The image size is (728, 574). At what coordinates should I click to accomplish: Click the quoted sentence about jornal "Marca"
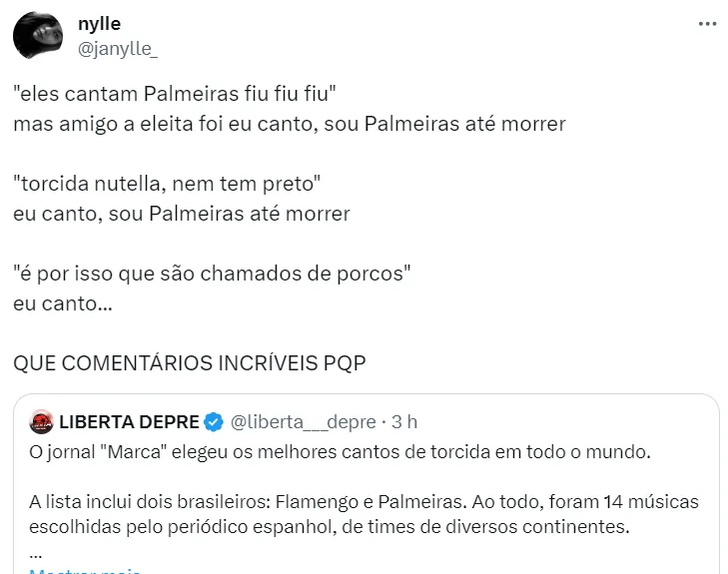[x=340, y=452]
